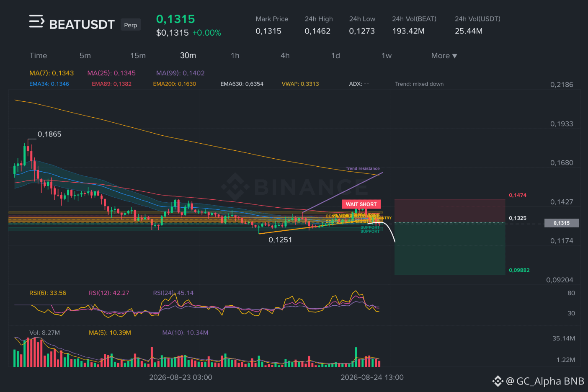This screenshot has height=392, width=588.
Task: Switch to the 1h timeframe
Action: [235, 56]
